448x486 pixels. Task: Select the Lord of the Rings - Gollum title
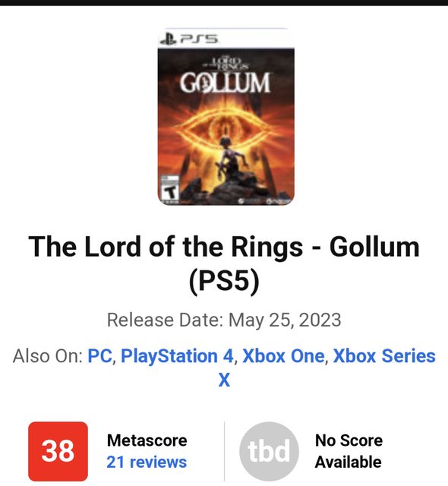coord(224,264)
